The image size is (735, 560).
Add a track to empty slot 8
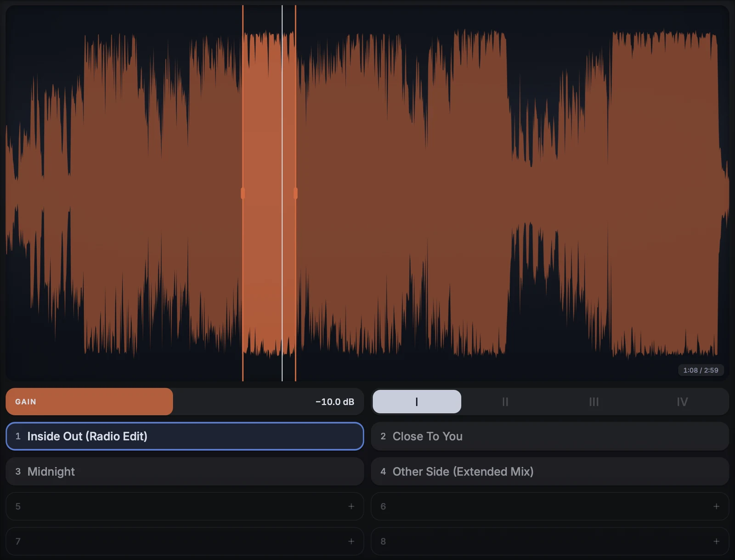550,541
